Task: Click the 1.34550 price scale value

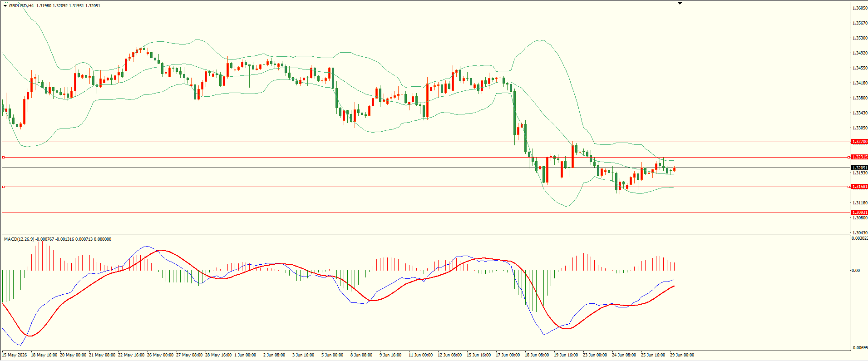Action: point(860,68)
